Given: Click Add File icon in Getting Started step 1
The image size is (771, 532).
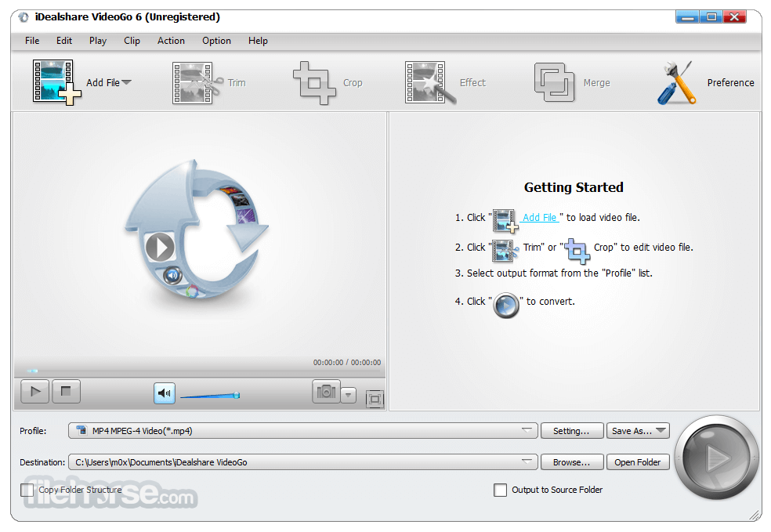Looking at the screenshot, I should 505,220.
